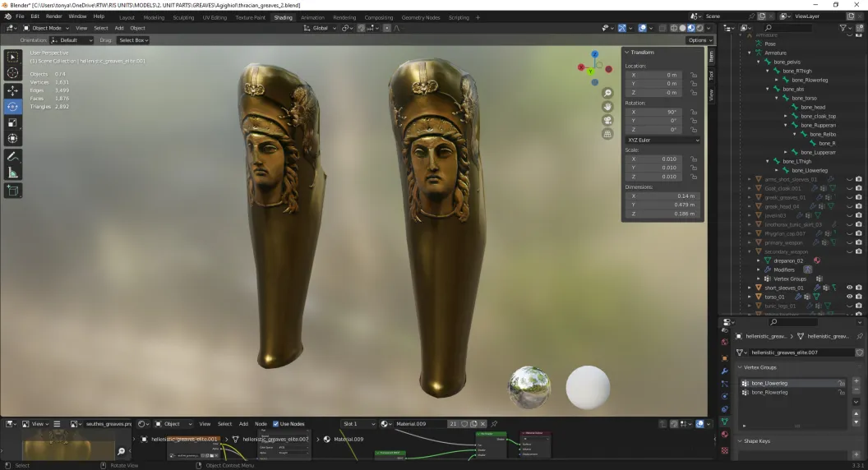Screen dimensions: 868x470
Task: Activate the Rotate tool
Action: [x=12, y=106]
